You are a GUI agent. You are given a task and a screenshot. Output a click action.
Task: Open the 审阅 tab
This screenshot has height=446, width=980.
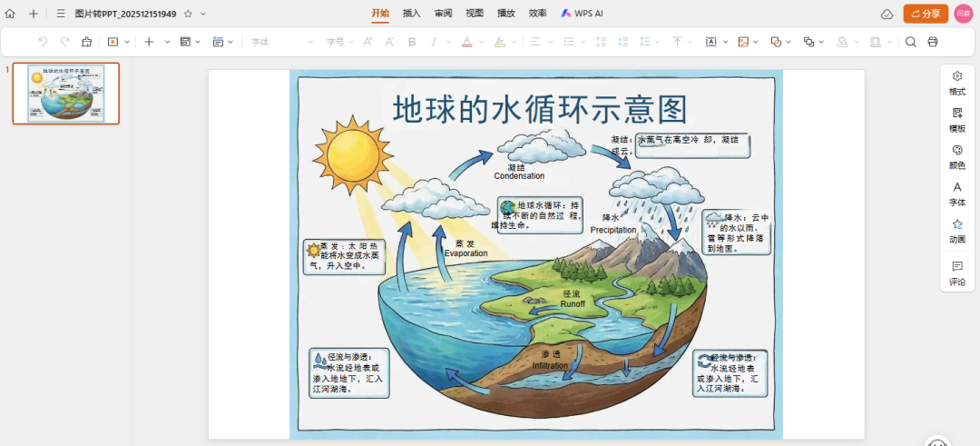pos(444,13)
